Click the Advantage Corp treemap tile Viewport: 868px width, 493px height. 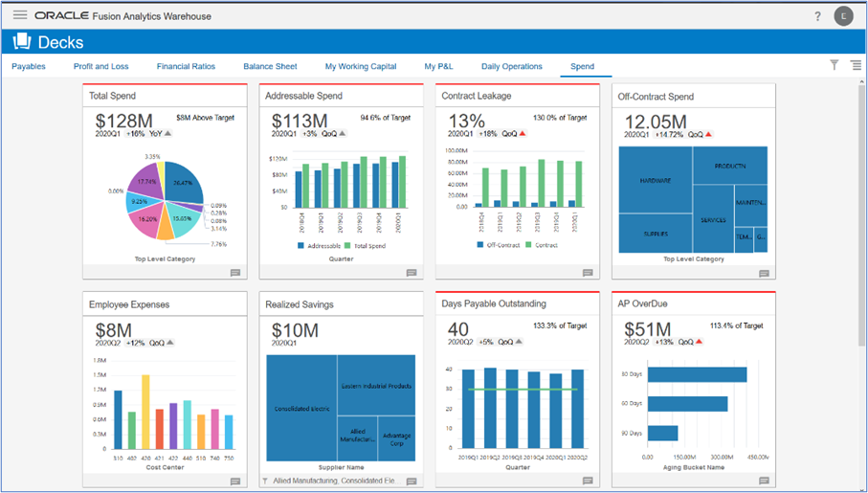[x=396, y=438]
